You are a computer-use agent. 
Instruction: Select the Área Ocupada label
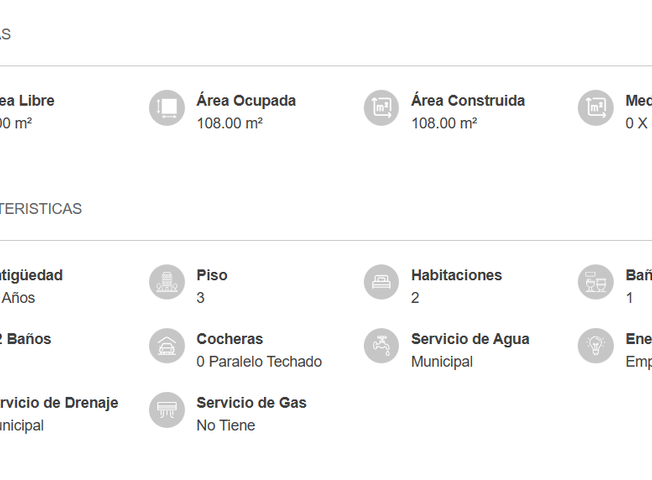pos(246,101)
